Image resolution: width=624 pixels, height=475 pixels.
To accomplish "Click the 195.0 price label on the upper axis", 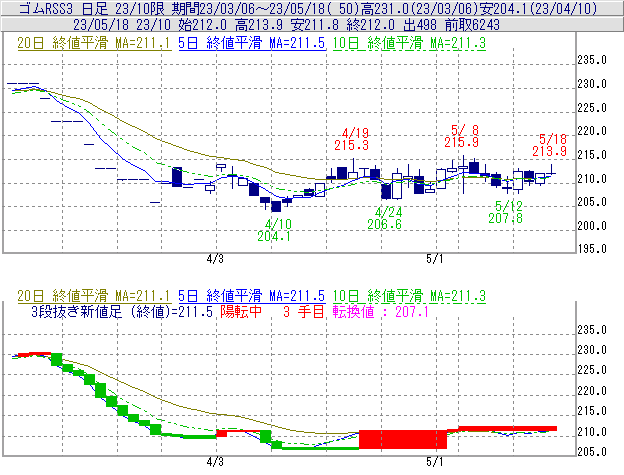I will 592,249.
